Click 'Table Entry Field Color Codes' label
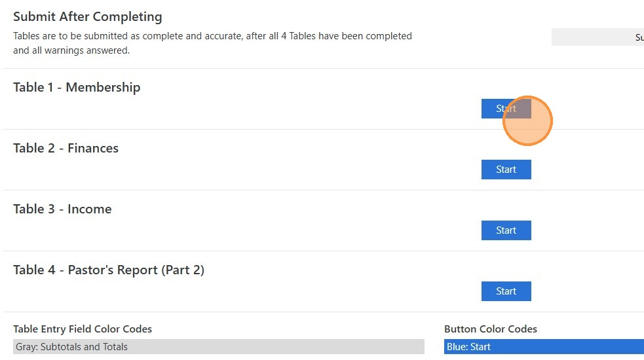Image resolution: width=644 pixels, height=360 pixels. tap(83, 329)
